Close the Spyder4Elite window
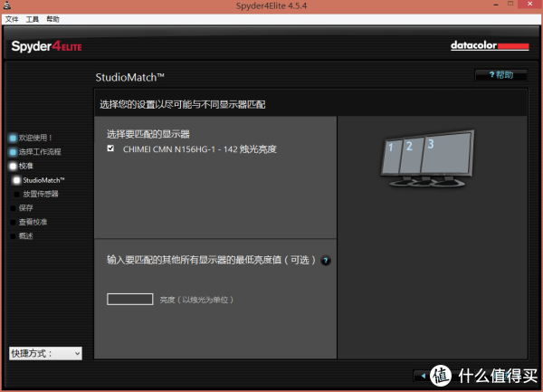The width and height of the screenshot is (543, 392). [529, 5]
